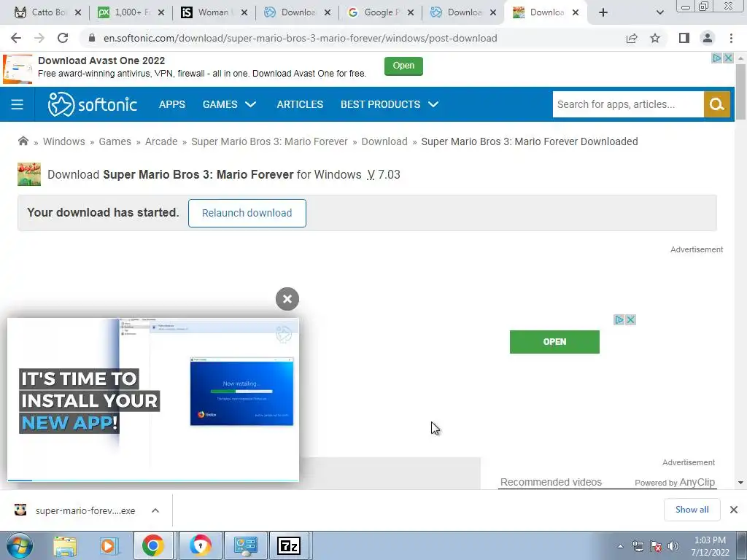Open a new browser tab

coord(603,12)
